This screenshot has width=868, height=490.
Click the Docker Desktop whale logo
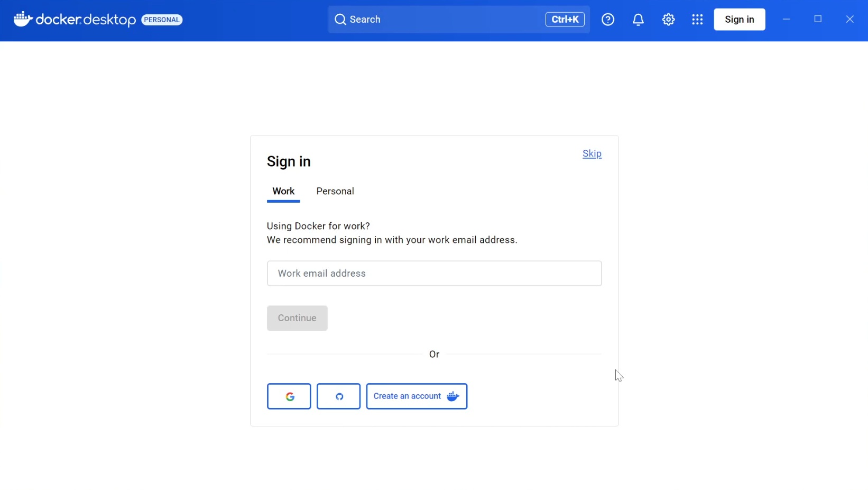pos(23,19)
